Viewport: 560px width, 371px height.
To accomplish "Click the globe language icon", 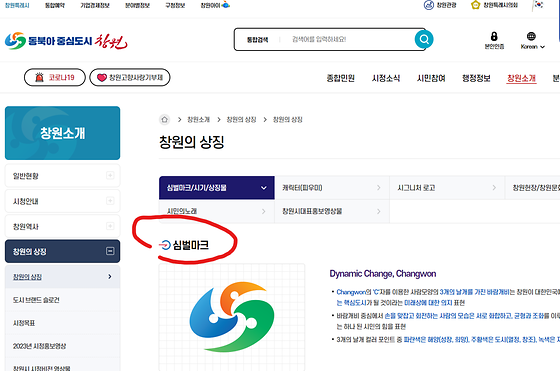I will tap(531, 36).
